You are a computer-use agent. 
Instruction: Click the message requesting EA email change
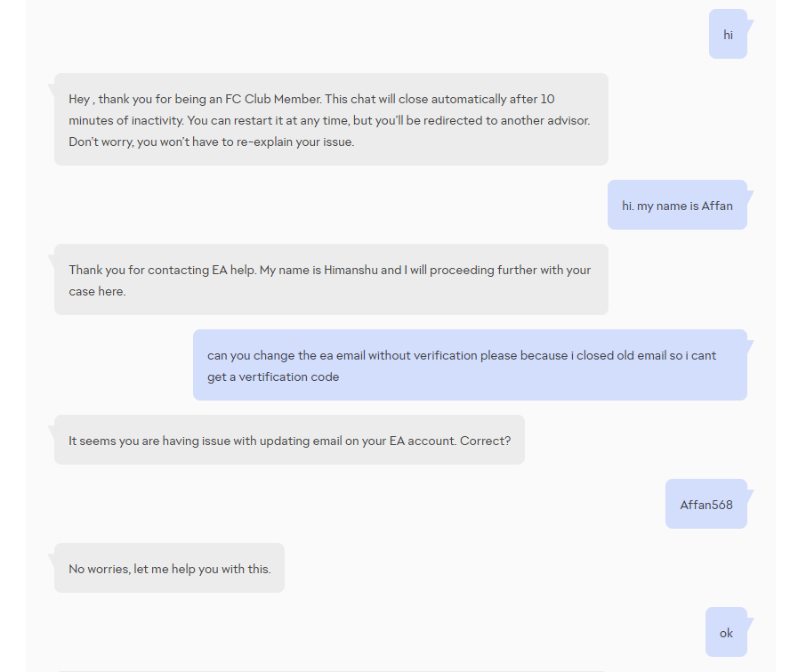click(x=470, y=365)
